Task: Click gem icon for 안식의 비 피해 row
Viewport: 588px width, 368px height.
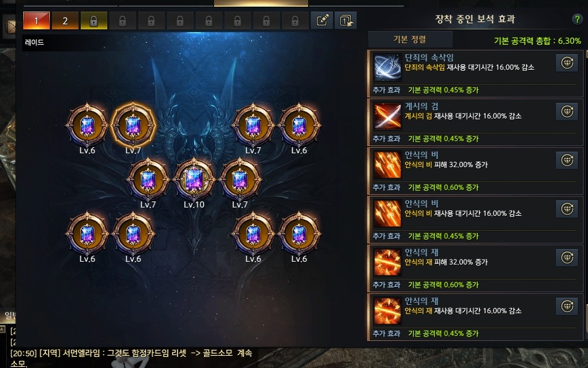Action: pyautogui.click(x=567, y=160)
